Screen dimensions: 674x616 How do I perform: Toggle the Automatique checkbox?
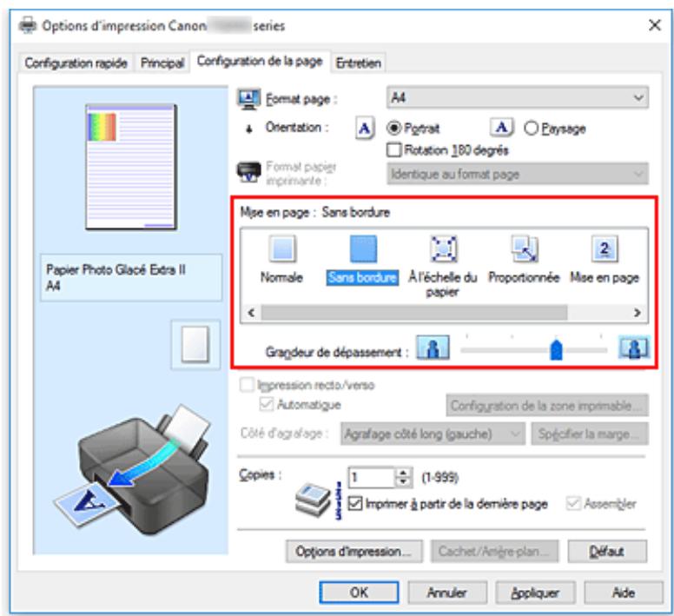click(267, 404)
